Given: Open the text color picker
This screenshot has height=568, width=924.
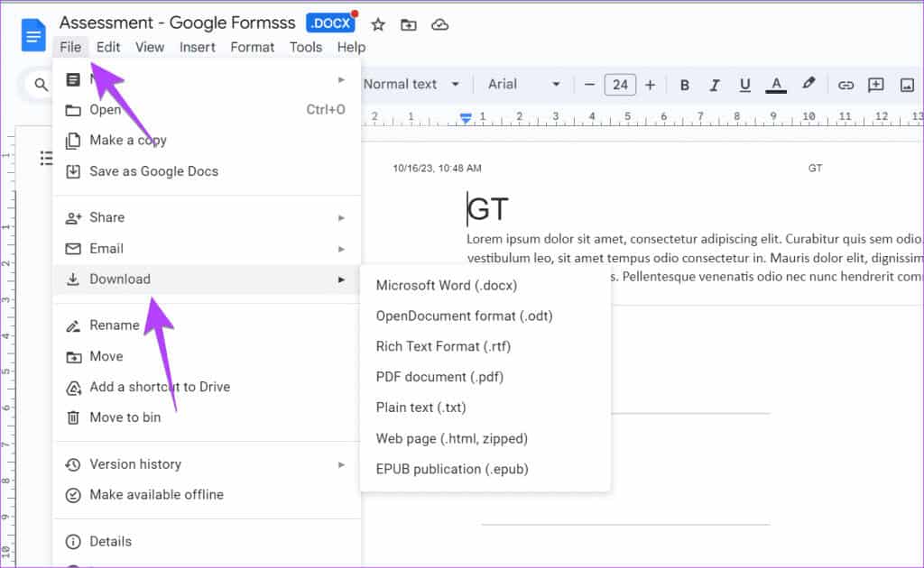Looking at the screenshot, I should (776, 86).
